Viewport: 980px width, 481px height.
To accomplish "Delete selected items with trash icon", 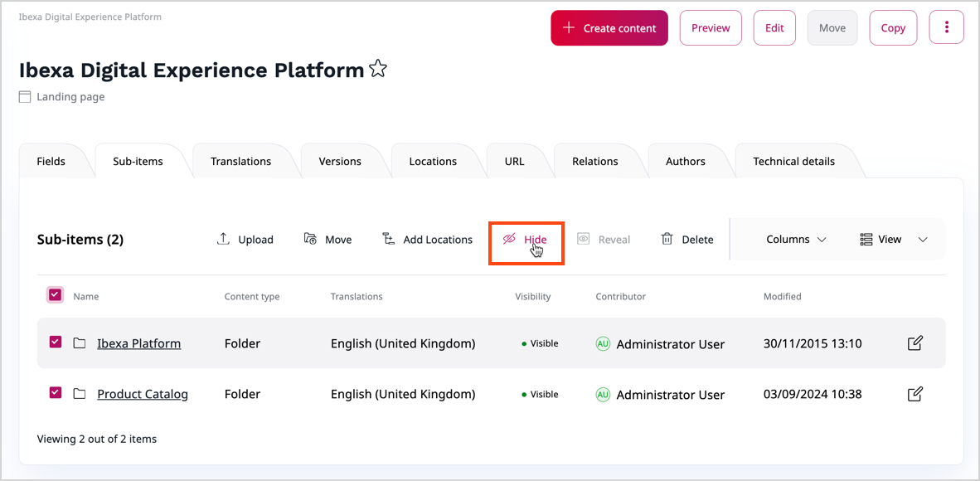I will (667, 239).
